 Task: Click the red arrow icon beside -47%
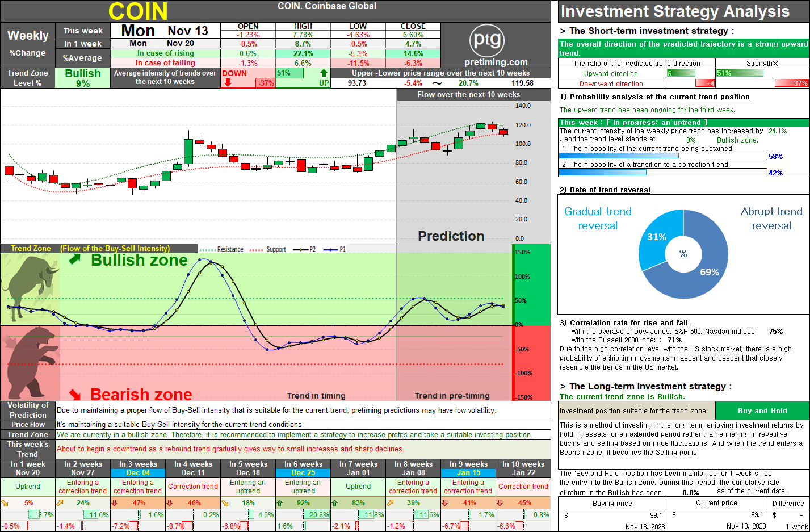point(115,502)
